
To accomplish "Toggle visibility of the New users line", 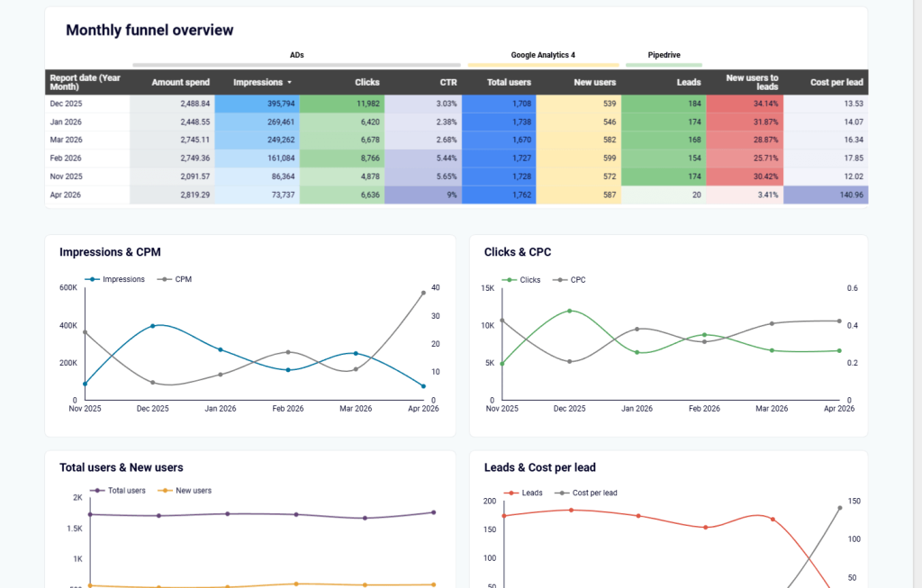I will pyautogui.click(x=164, y=491).
